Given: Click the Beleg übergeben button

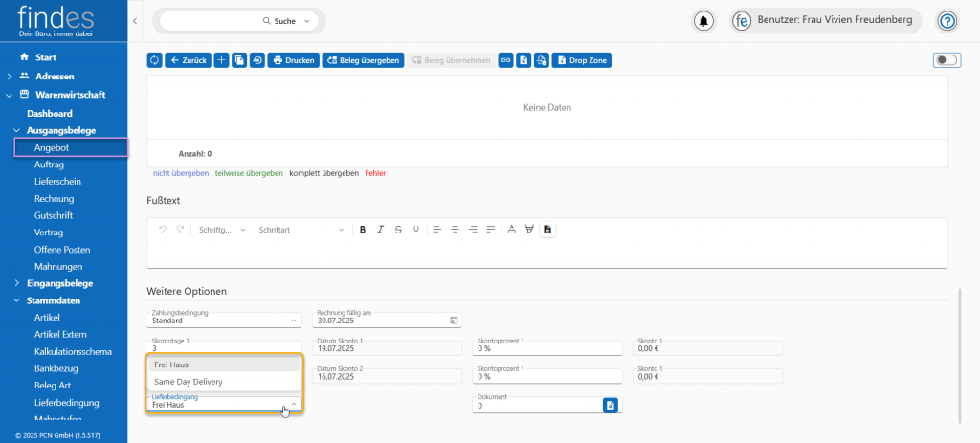Looking at the screenshot, I should pyautogui.click(x=363, y=60).
